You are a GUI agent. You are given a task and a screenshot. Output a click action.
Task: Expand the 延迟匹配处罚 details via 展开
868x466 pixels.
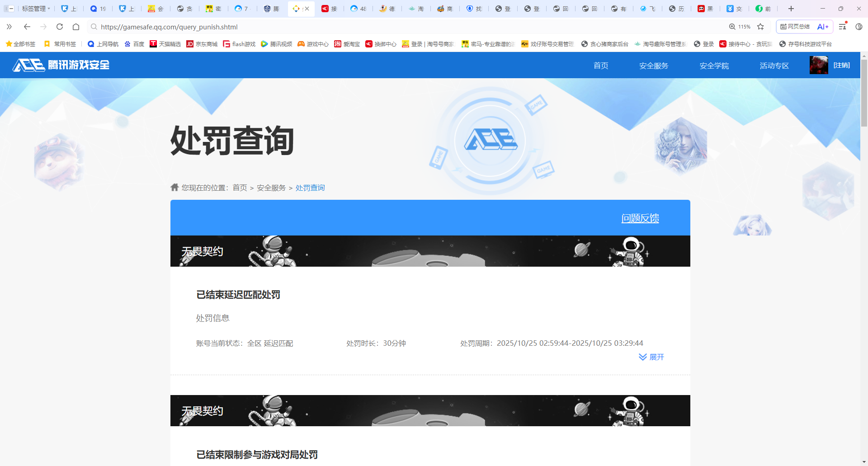pyautogui.click(x=656, y=357)
